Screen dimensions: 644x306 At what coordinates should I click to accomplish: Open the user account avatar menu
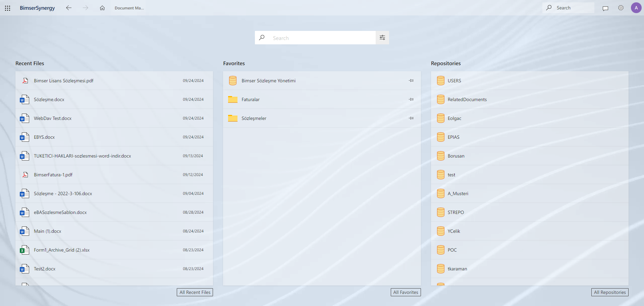636,8
